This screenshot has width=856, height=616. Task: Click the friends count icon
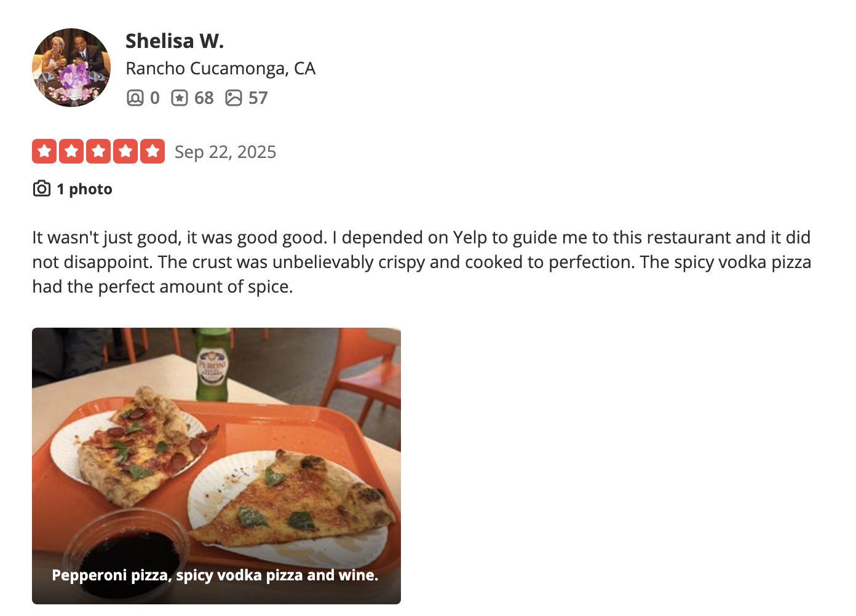pos(135,98)
